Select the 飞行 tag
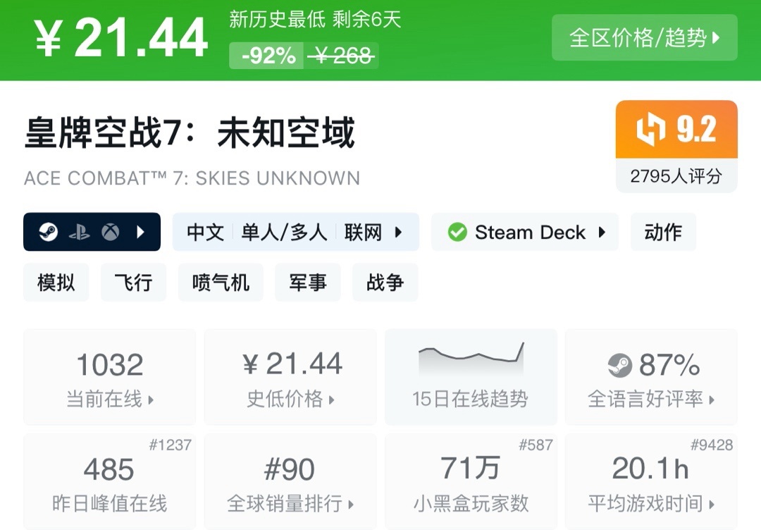Viewport: 761px width, 532px height. tap(133, 283)
